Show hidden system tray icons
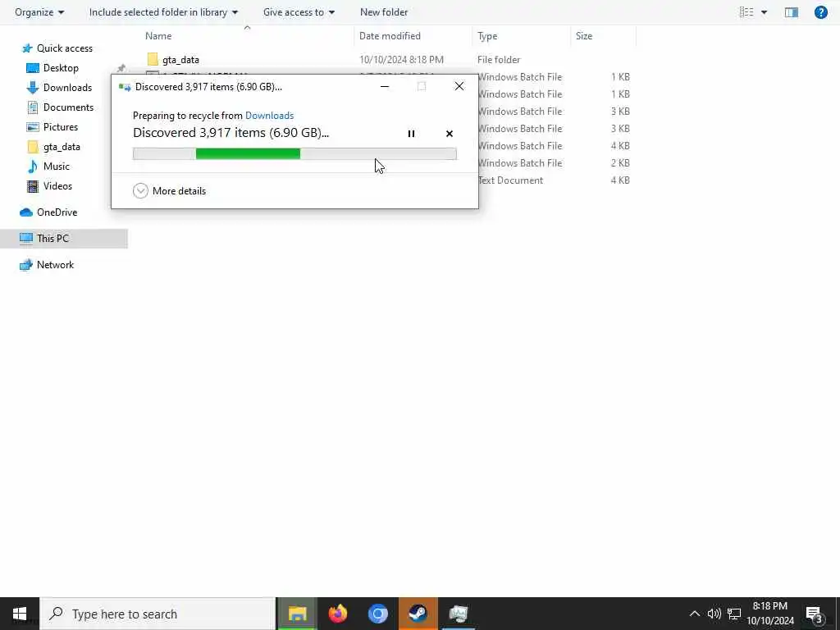 [694, 614]
